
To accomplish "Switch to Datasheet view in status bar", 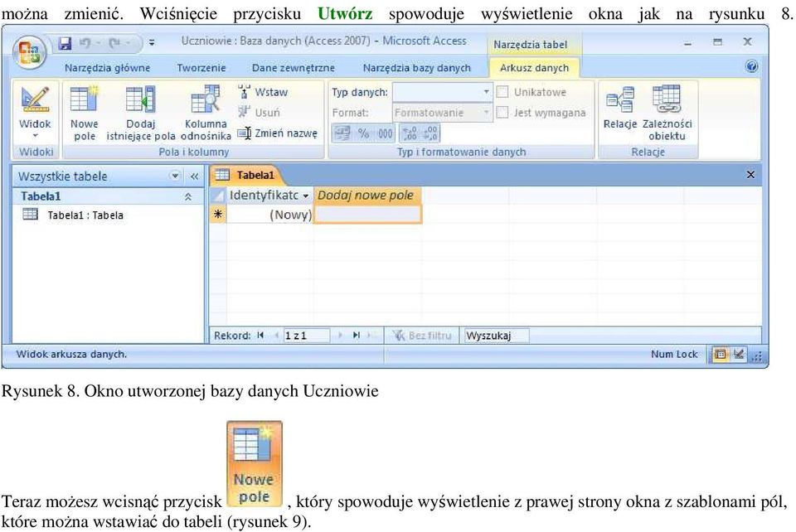I will tap(720, 355).
